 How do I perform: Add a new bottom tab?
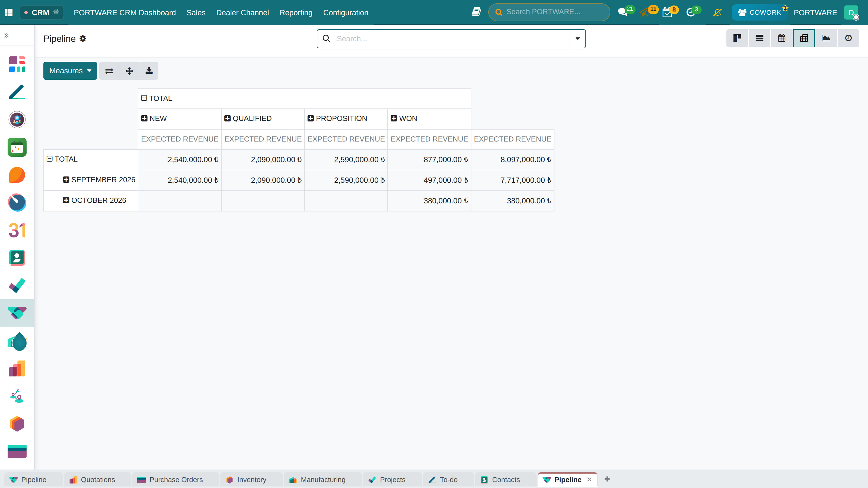point(607,479)
